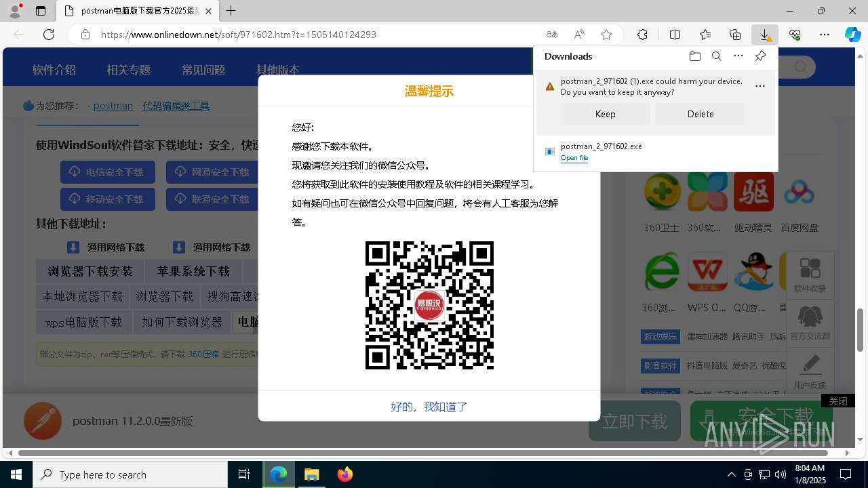Open the site information lock icon
This screenshot has width=868, height=488.
pos(85,35)
